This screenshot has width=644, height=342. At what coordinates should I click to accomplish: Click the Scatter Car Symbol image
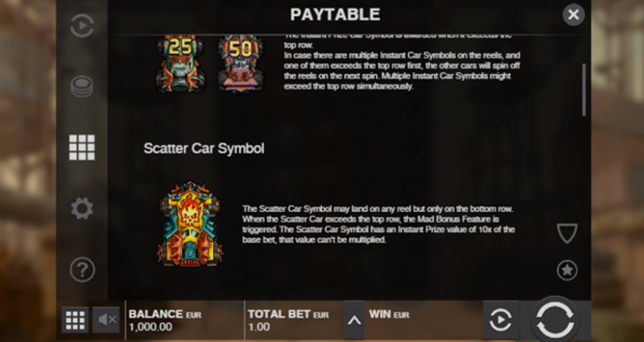(x=190, y=225)
